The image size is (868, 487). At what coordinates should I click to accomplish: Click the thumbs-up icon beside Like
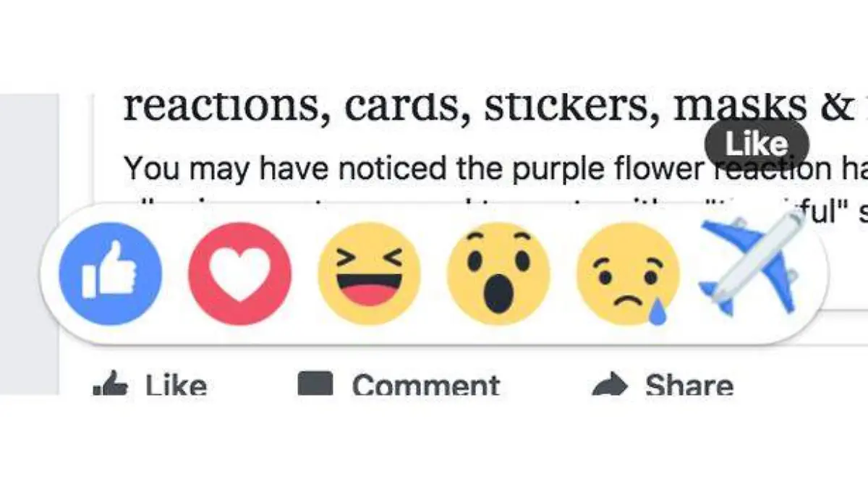pos(109,386)
